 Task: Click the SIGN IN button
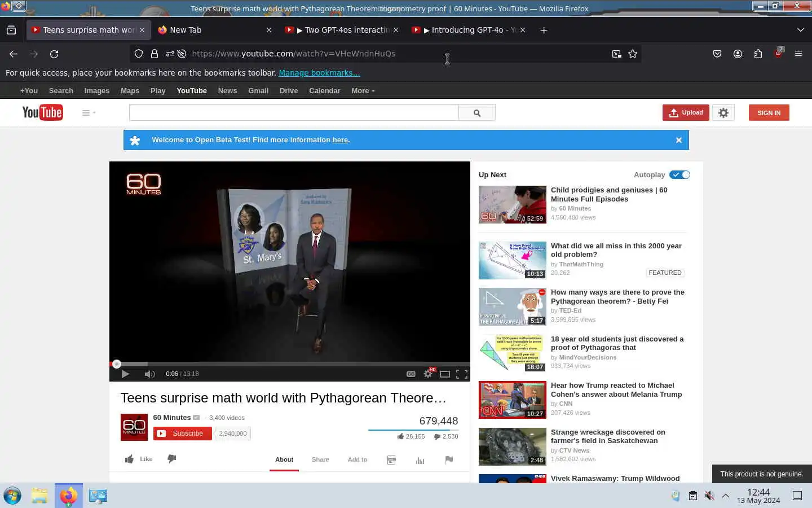pos(769,113)
